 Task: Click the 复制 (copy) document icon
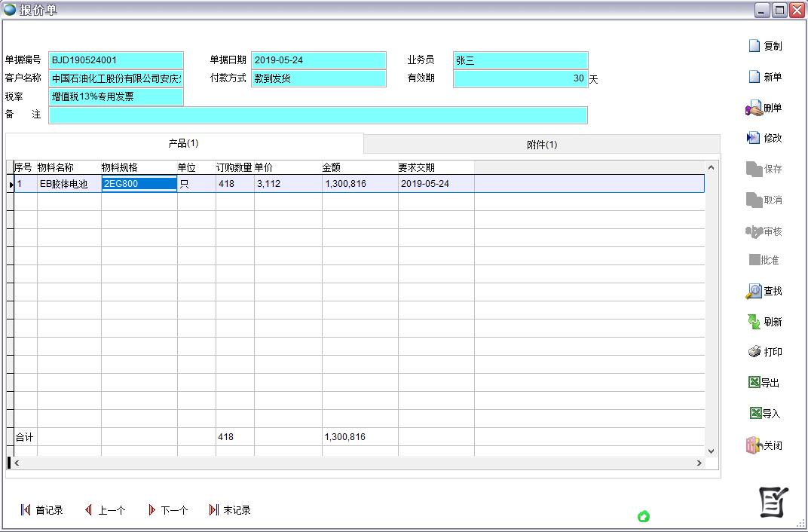click(x=754, y=46)
